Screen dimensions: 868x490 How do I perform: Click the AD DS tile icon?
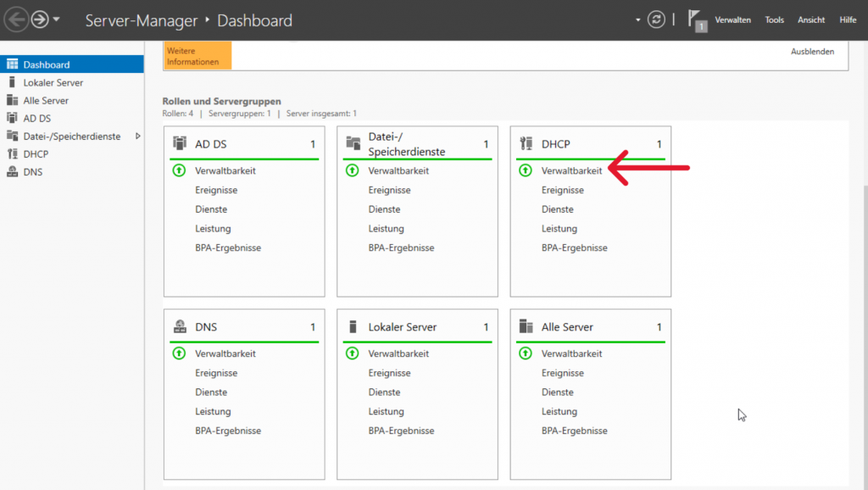[x=180, y=144]
